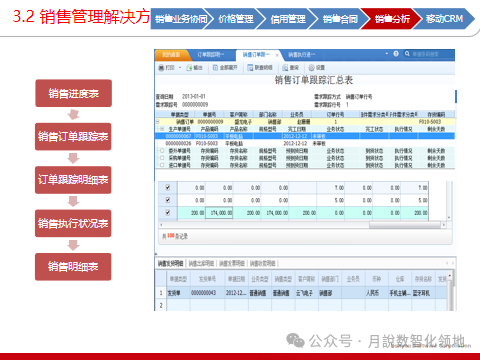This screenshot has height=360, width=480.
Task: Click the 联查明细 toolbar icon
Action: coord(250,68)
